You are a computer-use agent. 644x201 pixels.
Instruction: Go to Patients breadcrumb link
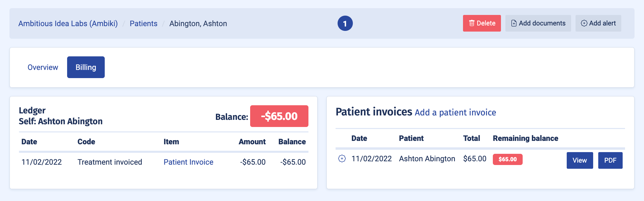coord(143,23)
